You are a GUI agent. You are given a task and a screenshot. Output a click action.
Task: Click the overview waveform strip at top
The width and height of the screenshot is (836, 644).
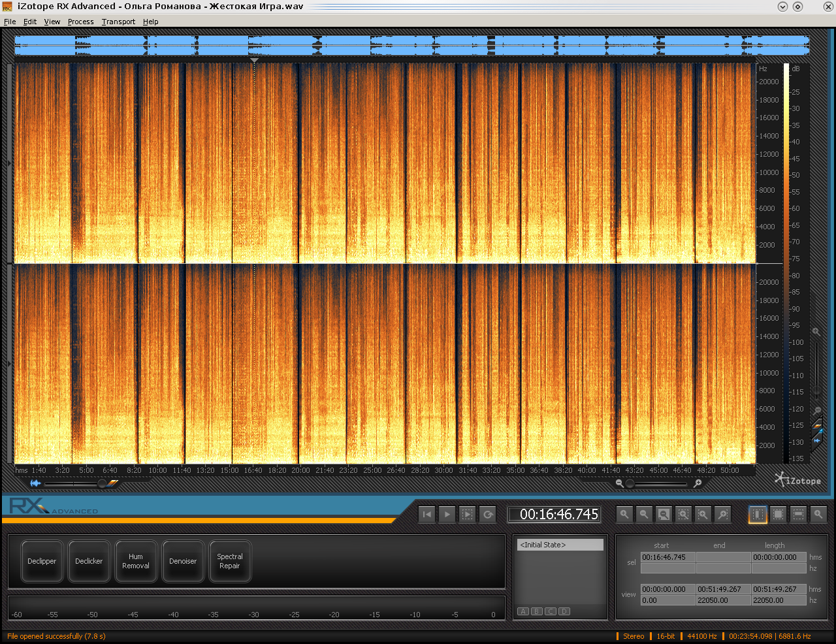tap(412, 46)
